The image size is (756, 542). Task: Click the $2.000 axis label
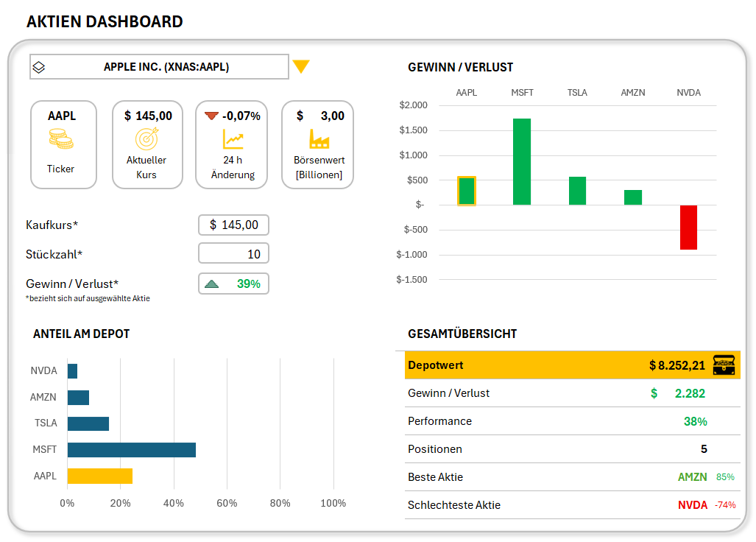pyautogui.click(x=413, y=105)
